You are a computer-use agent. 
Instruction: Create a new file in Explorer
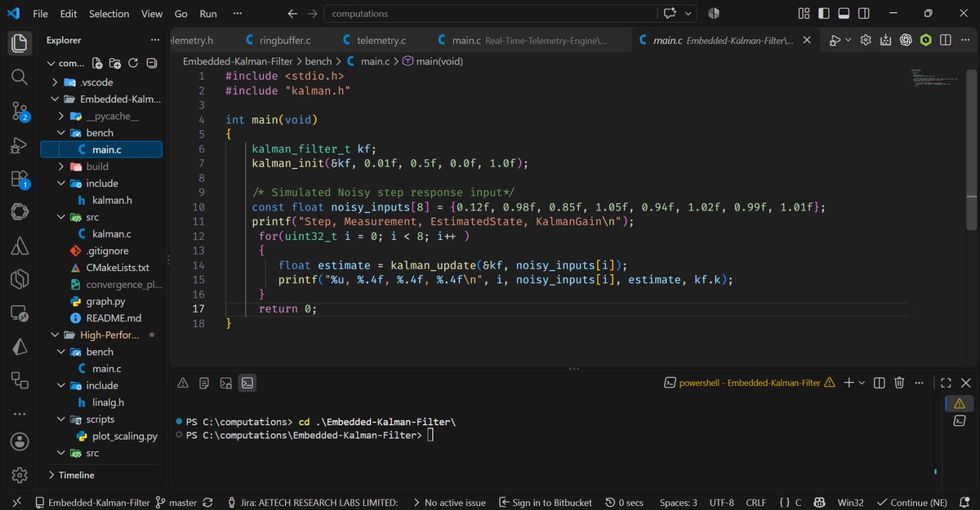[97, 63]
